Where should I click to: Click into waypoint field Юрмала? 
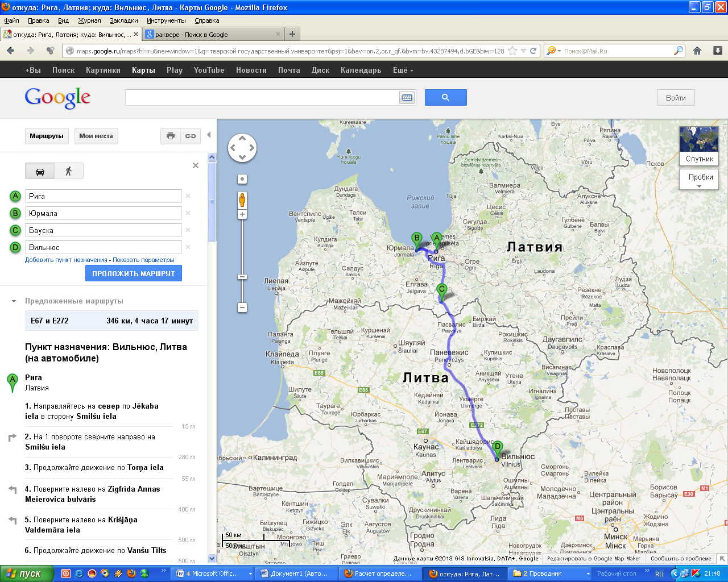click(104, 213)
